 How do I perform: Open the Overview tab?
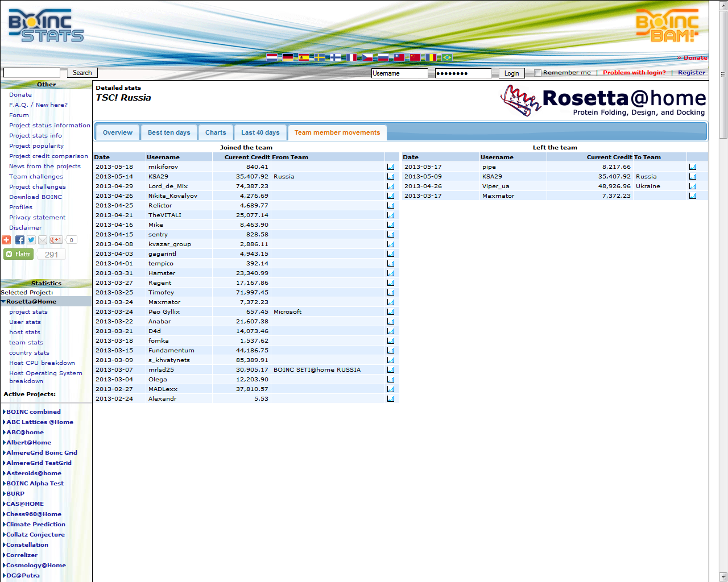click(x=118, y=132)
